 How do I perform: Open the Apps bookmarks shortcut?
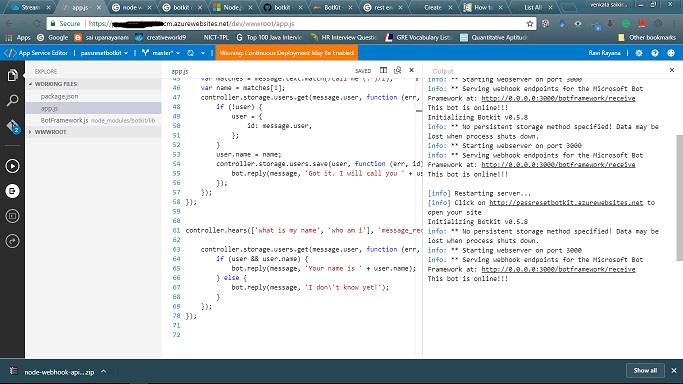(18, 37)
